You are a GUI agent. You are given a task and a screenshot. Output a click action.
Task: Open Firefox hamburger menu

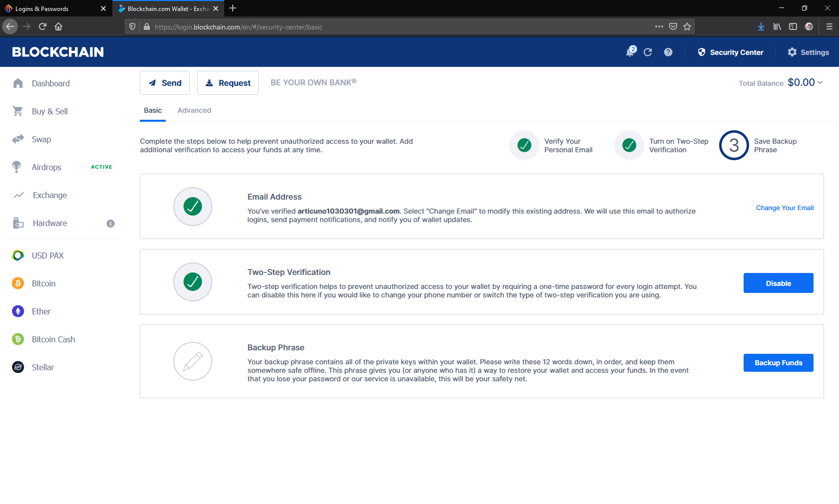[830, 26]
